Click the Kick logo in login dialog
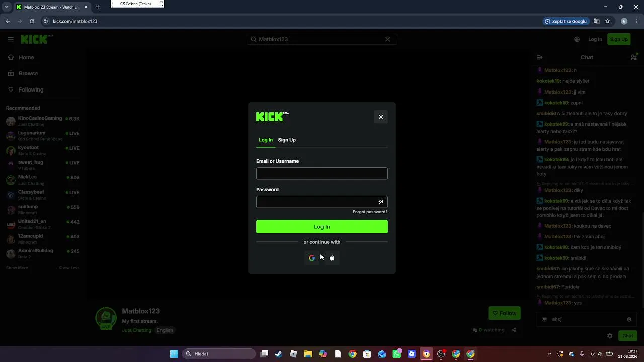 272,117
